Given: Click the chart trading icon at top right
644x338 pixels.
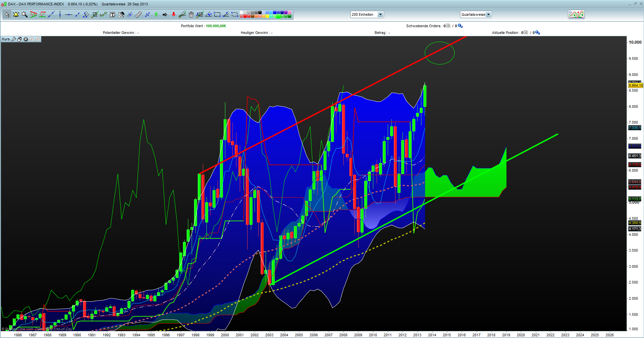Looking at the screenshot, I should tap(576, 14).
